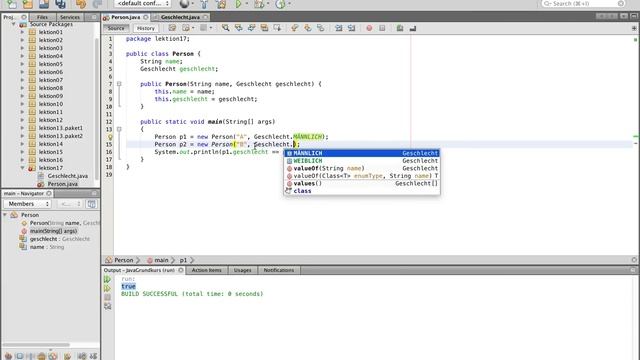
Task: Switch to the Services tab
Action: 70,17
